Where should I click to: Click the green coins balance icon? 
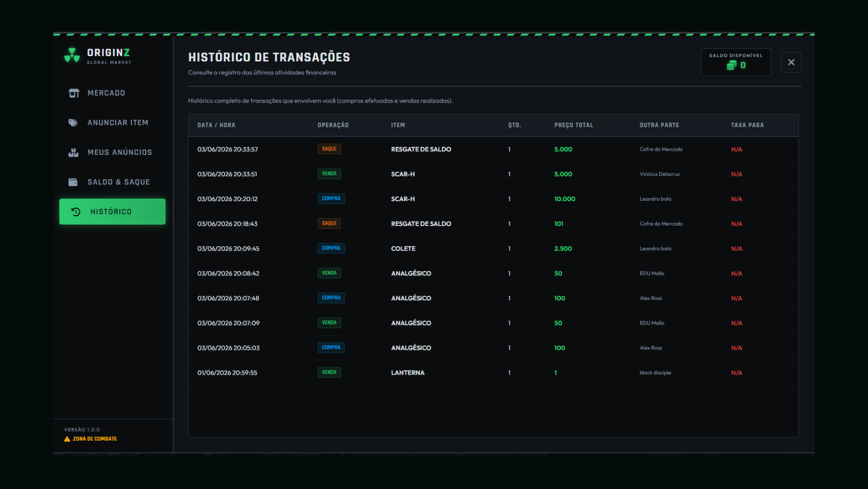(731, 65)
